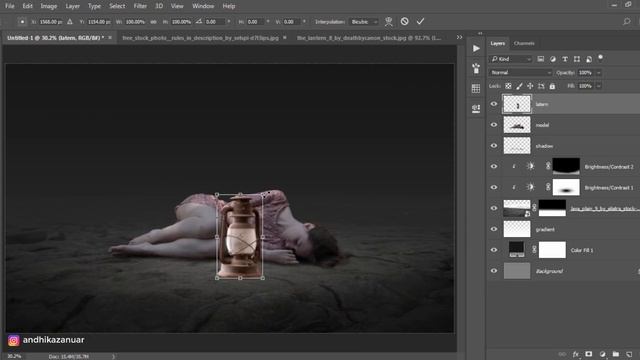Filter layers by pixel layers icon
Screen dimensions: 640x360
click(x=541, y=59)
